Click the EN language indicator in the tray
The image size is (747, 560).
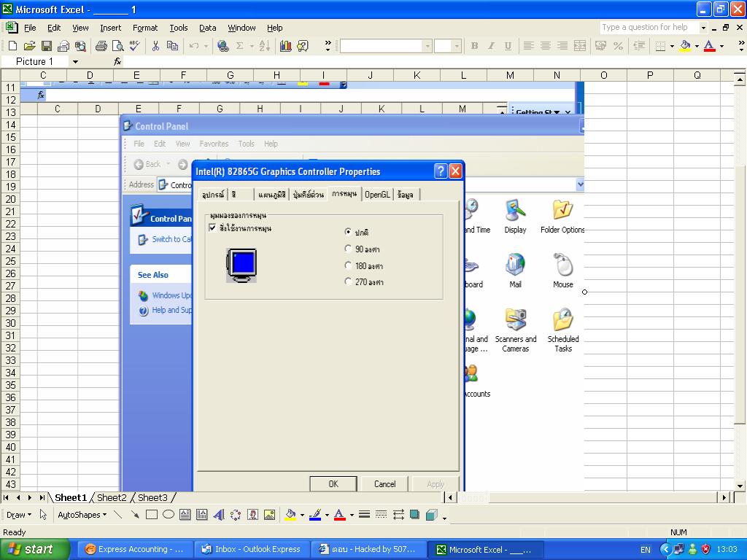tap(645, 550)
